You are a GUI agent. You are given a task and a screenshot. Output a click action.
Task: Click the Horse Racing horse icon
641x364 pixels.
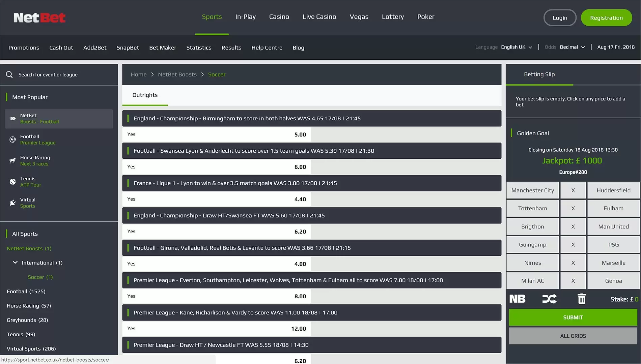[12, 161]
